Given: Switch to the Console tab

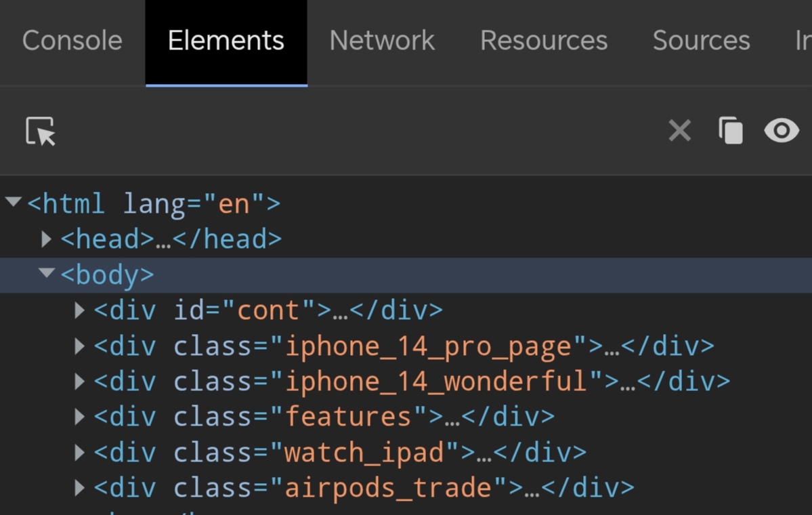Looking at the screenshot, I should 72,41.
